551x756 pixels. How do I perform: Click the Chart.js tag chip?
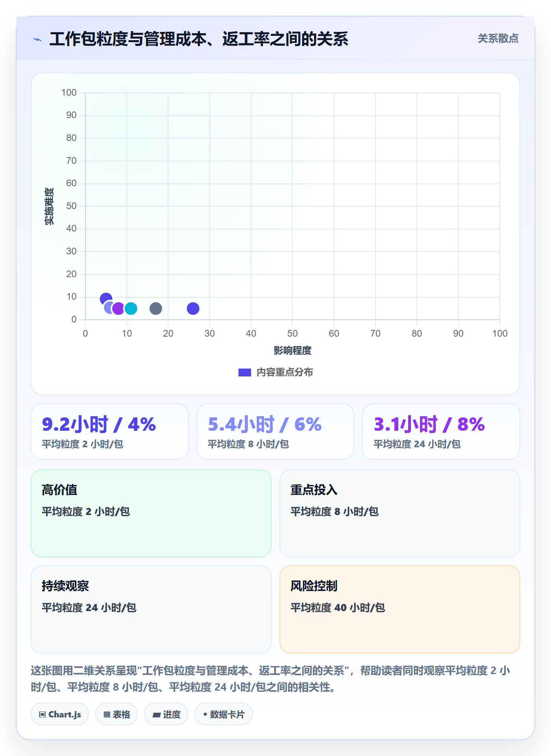click(60, 714)
